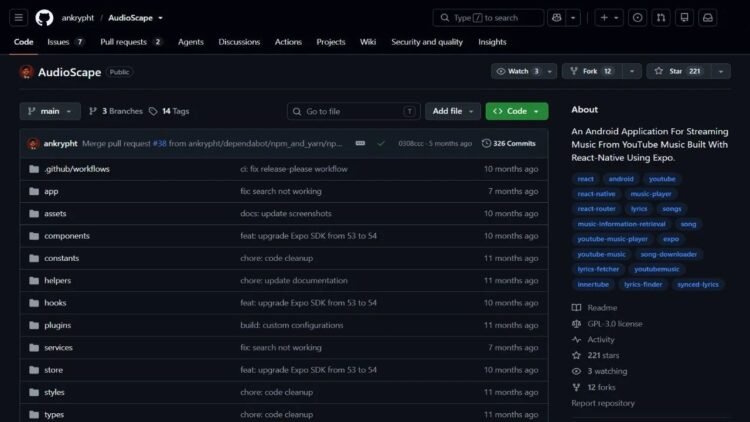The image size is (750, 422).
Task: Switch to the Wiki tab
Action: click(x=368, y=42)
